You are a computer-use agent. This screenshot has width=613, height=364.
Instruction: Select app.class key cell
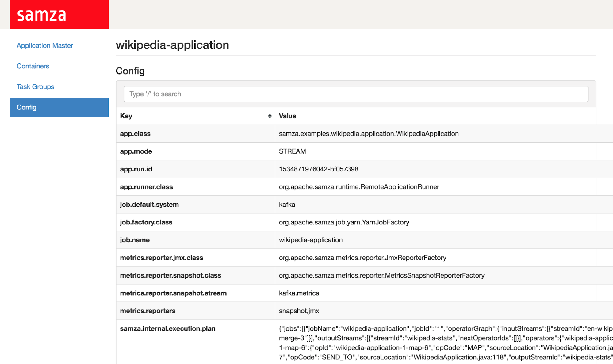pos(135,134)
